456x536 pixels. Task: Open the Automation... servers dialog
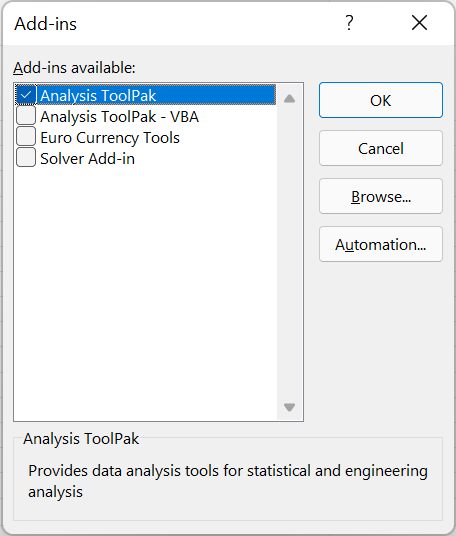click(x=381, y=244)
